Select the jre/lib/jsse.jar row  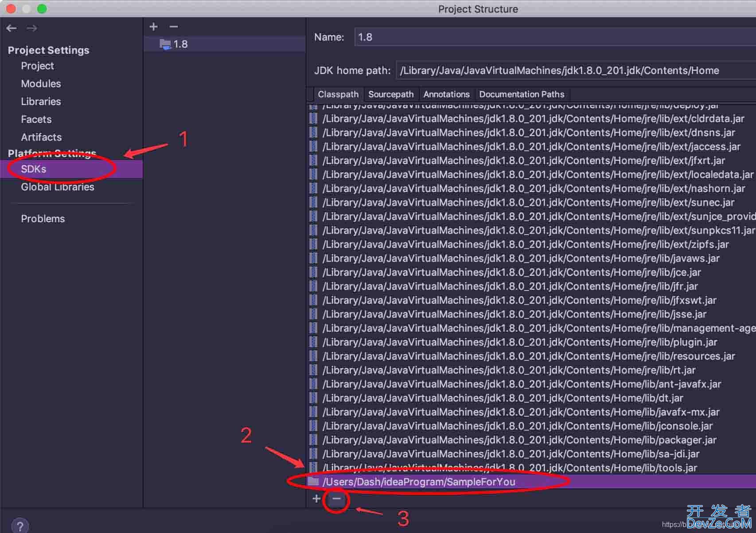[x=532, y=314]
